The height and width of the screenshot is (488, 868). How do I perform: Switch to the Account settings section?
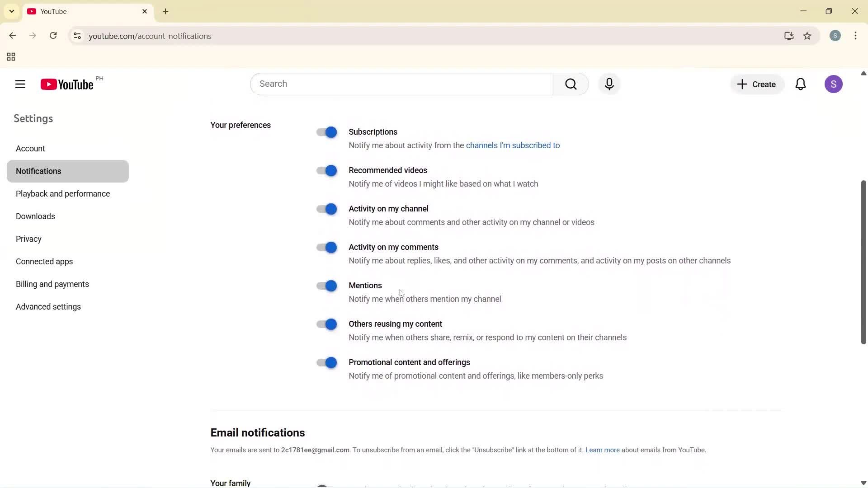coord(30,148)
